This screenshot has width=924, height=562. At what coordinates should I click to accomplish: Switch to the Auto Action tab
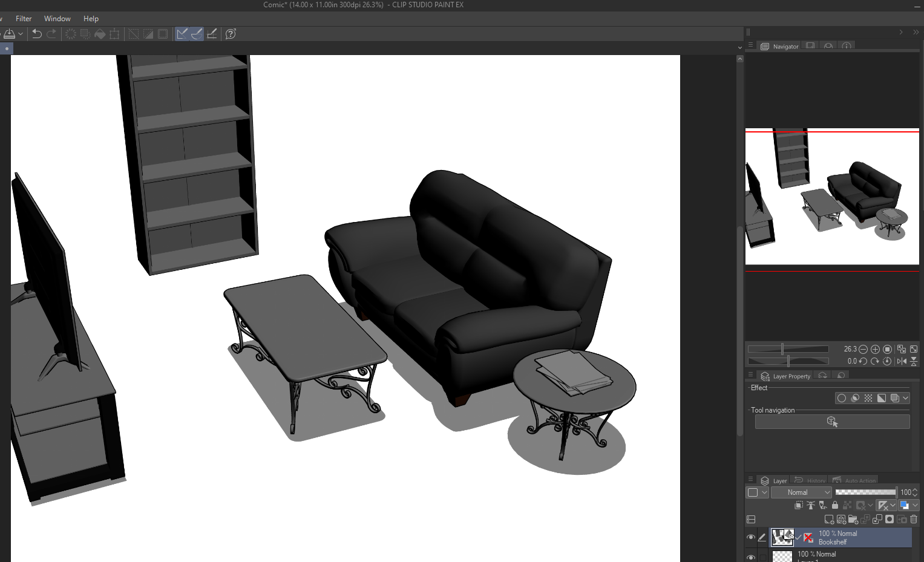854,481
